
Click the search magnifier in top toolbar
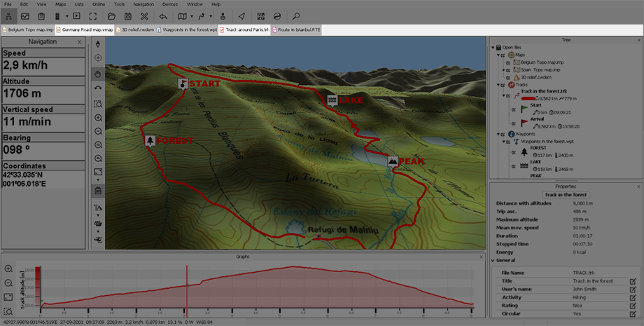[296, 15]
